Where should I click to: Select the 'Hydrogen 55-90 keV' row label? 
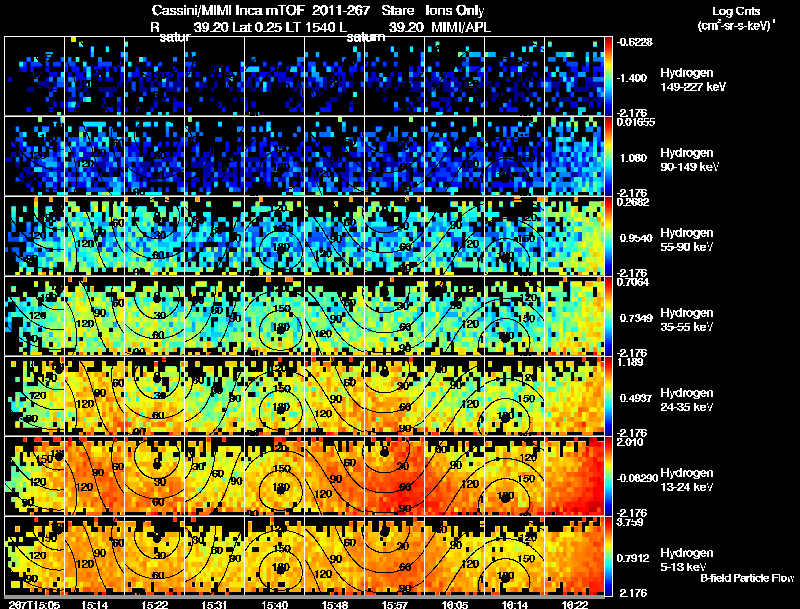687,240
